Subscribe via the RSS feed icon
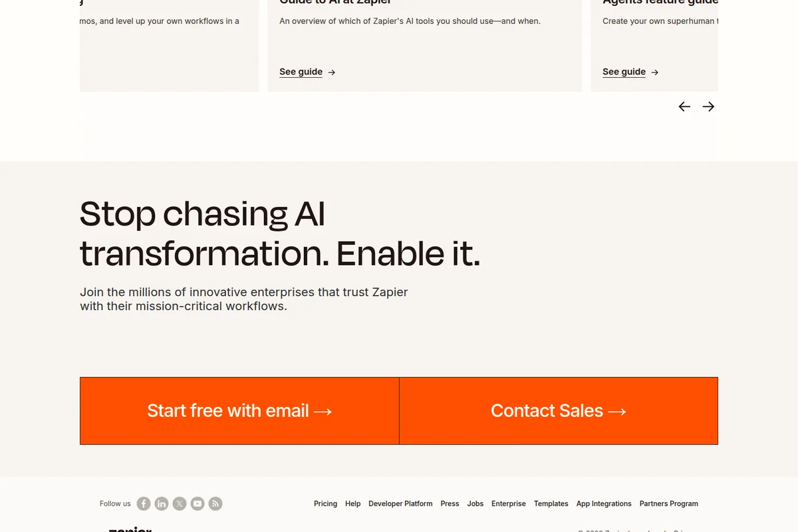This screenshot has width=798, height=532. pos(215,503)
